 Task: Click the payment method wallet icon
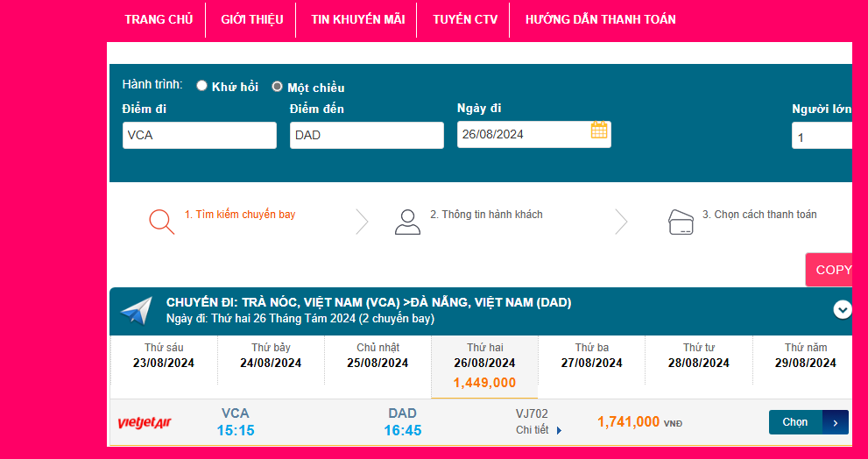pyautogui.click(x=681, y=222)
